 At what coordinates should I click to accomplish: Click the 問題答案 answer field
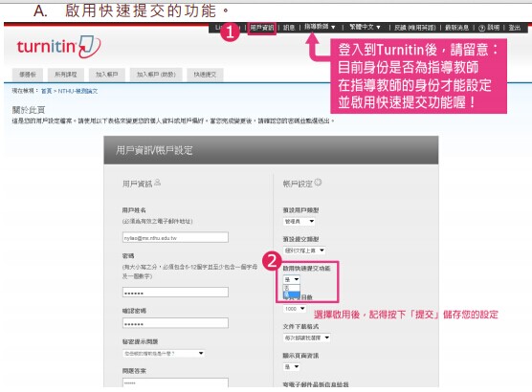tap(175, 382)
